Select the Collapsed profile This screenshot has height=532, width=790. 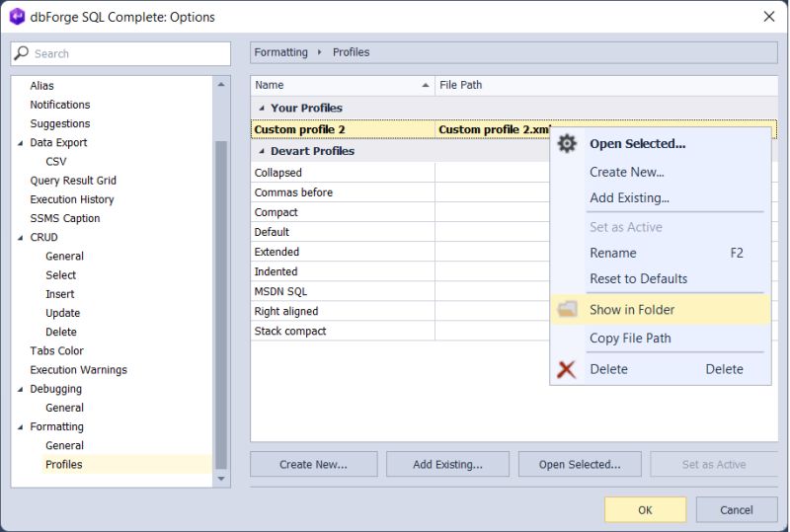pyautogui.click(x=343, y=173)
